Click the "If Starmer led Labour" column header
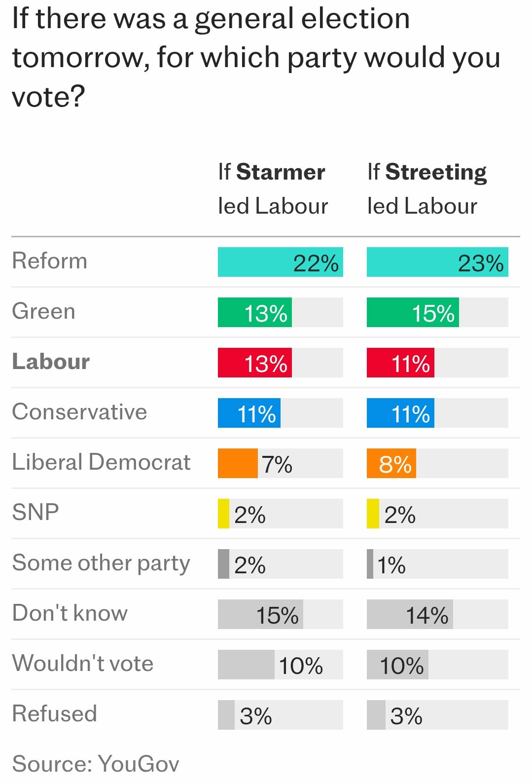This screenshot has width=532, height=782. pyautogui.click(x=272, y=189)
